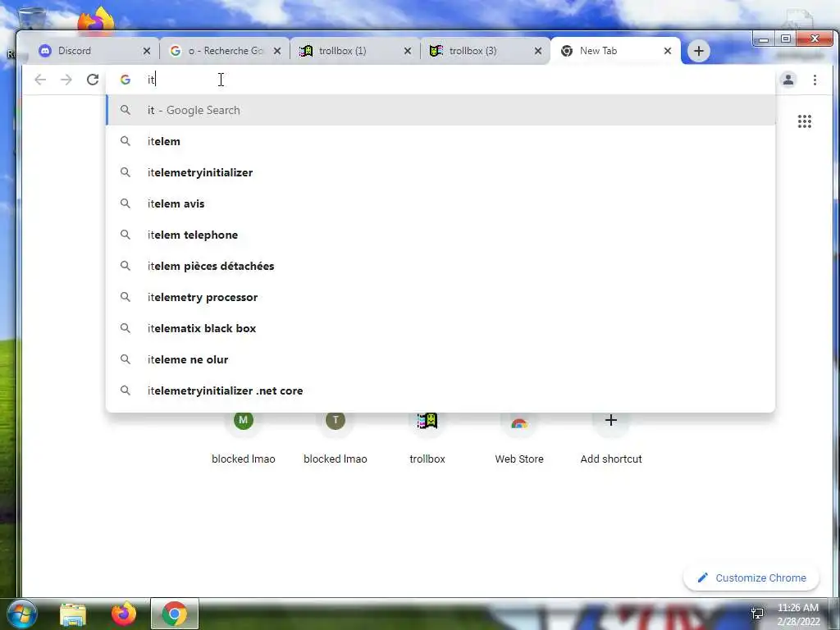Go forward with the forward arrow

click(x=66, y=80)
